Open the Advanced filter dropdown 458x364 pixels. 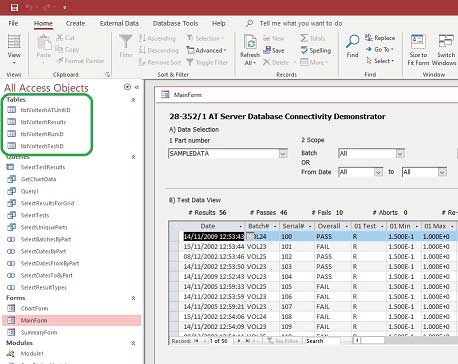click(206, 50)
